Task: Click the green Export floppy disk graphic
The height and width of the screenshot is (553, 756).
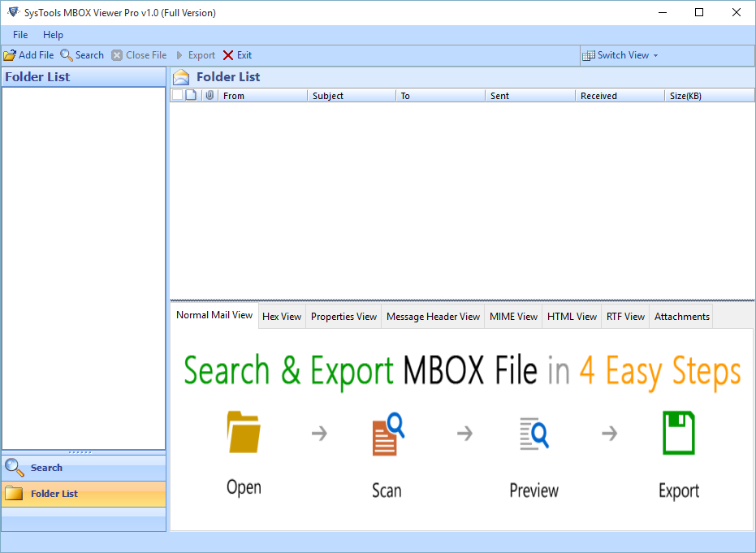Action: [x=679, y=433]
